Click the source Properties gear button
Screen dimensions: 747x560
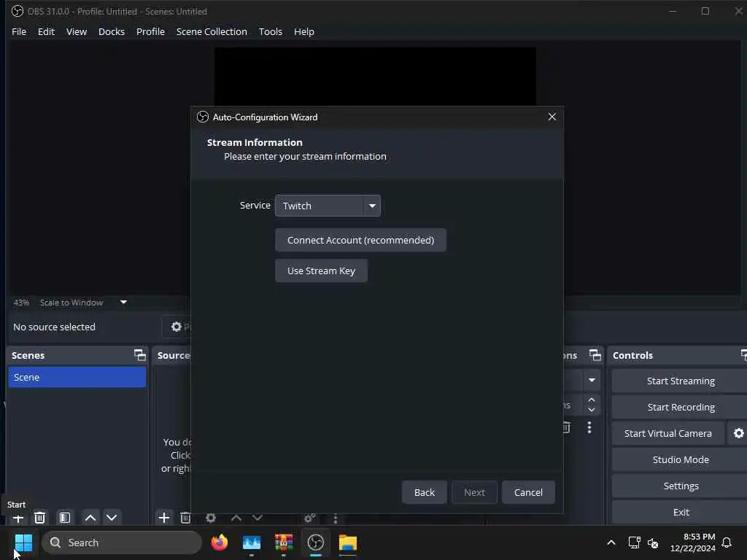(177, 327)
